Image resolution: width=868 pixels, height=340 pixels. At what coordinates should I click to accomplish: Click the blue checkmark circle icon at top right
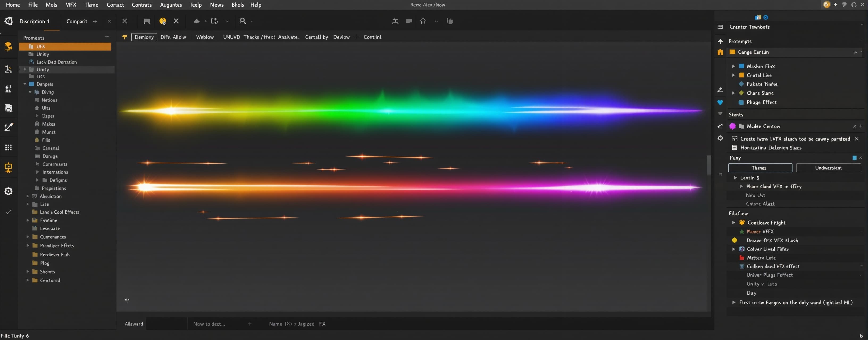coord(766,17)
